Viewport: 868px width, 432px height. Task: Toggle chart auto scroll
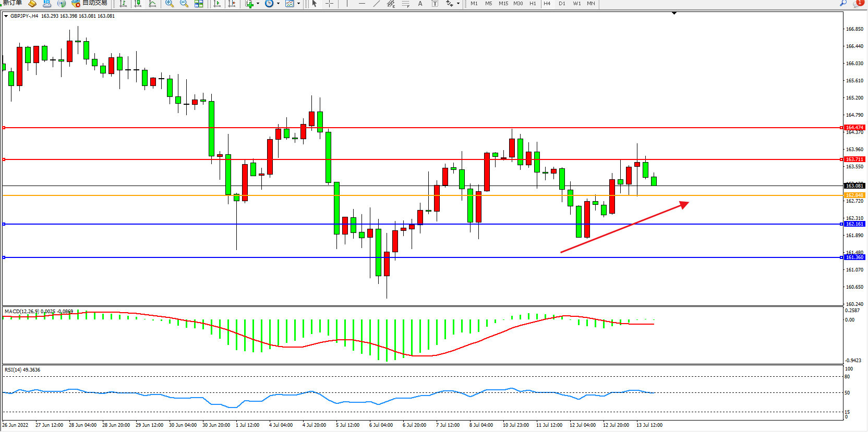point(217,4)
